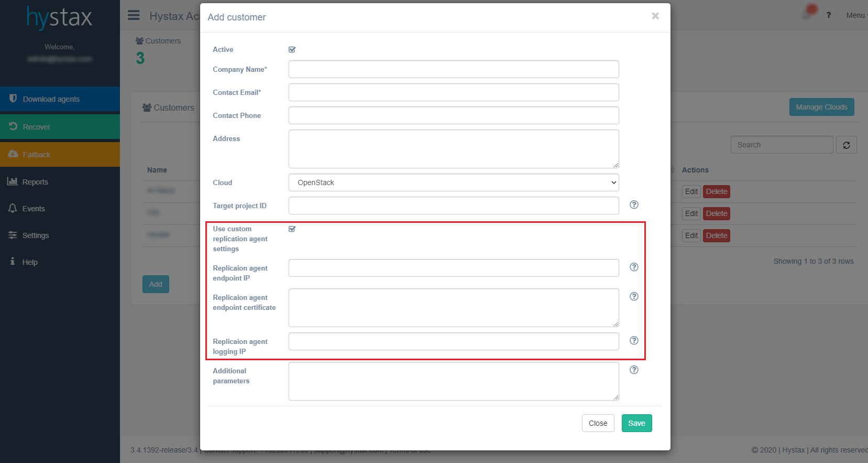Screen dimensions: 868x463
Task: Delete the first customer row
Action: click(717, 191)
